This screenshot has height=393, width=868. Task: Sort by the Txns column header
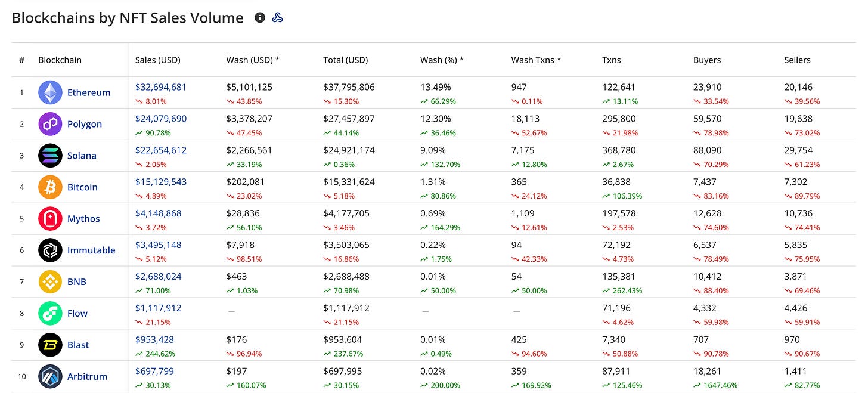click(612, 60)
